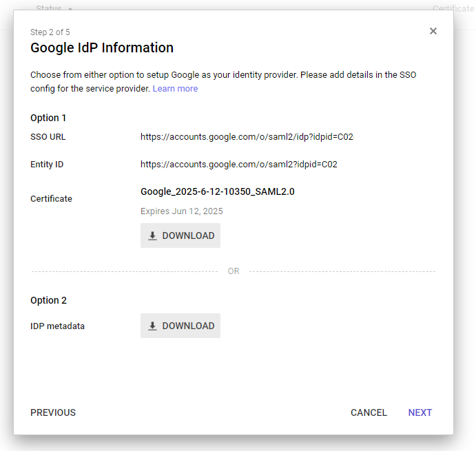
Task: Click the OR divider between options
Action: click(x=234, y=271)
